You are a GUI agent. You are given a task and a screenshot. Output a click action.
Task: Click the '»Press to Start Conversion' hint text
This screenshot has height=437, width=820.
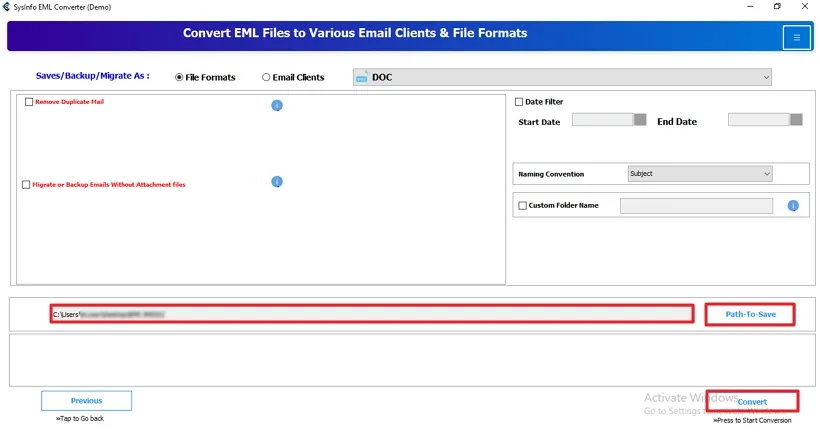pos(752,420)
